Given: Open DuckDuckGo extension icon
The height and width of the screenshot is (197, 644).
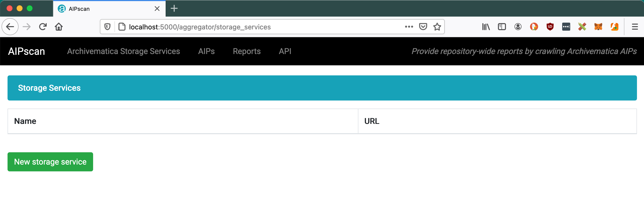Looking at the screenshot, I should pyautogui.click(x=534, y=27).
